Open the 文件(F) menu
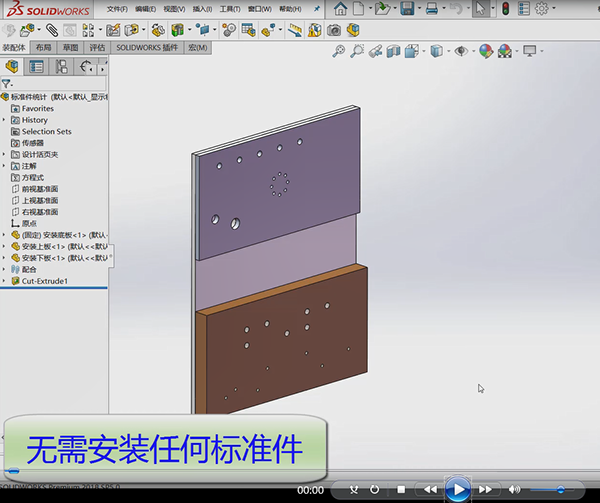Image resolution: width=600 pixels, height=503 pixels. coord(116,9)
